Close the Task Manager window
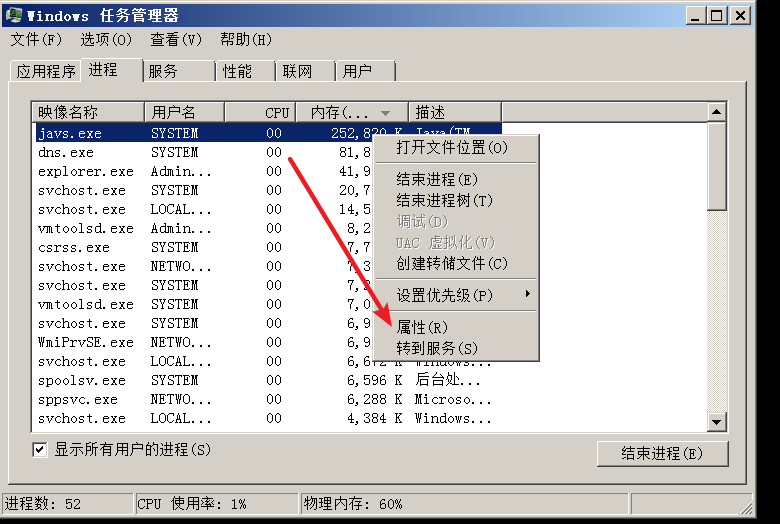 (x=740, y=15)
